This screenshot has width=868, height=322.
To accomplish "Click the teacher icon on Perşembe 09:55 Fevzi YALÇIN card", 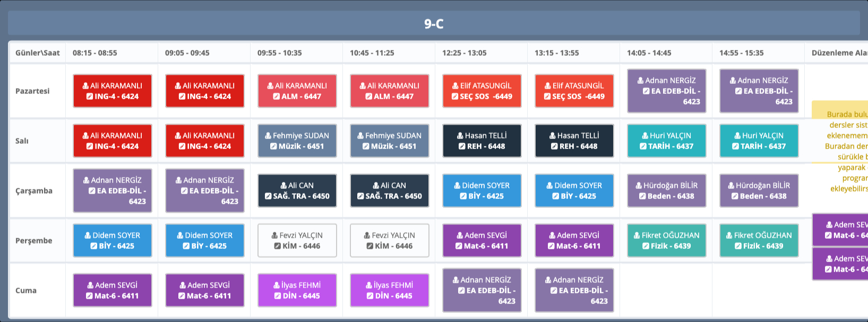I will (274, 236).
